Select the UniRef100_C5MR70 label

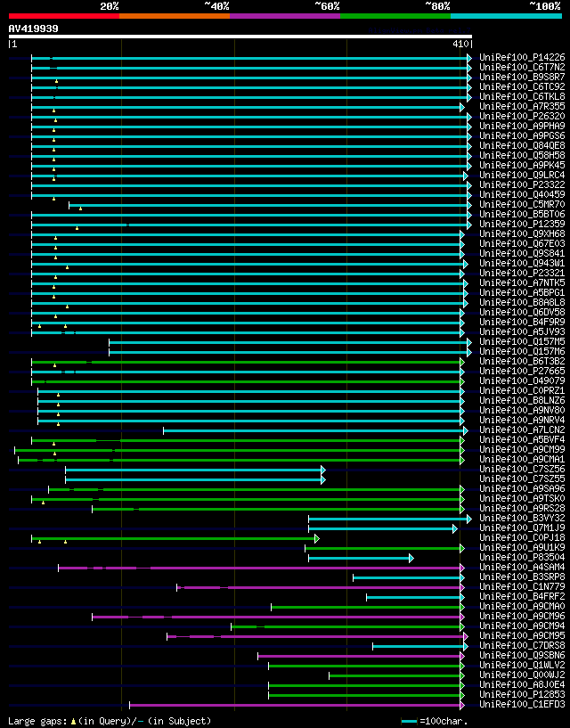(x=522, y=204)
